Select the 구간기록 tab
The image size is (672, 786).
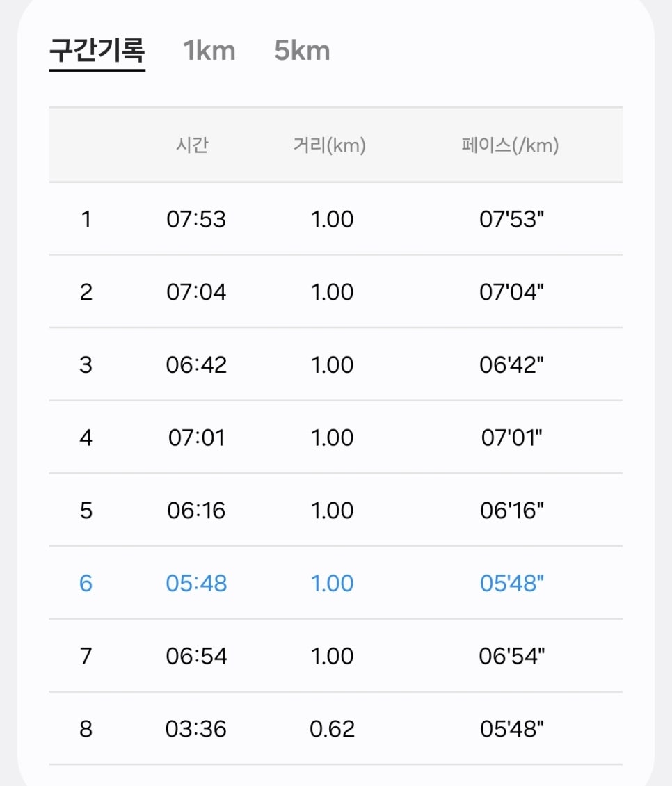point(97,50)
